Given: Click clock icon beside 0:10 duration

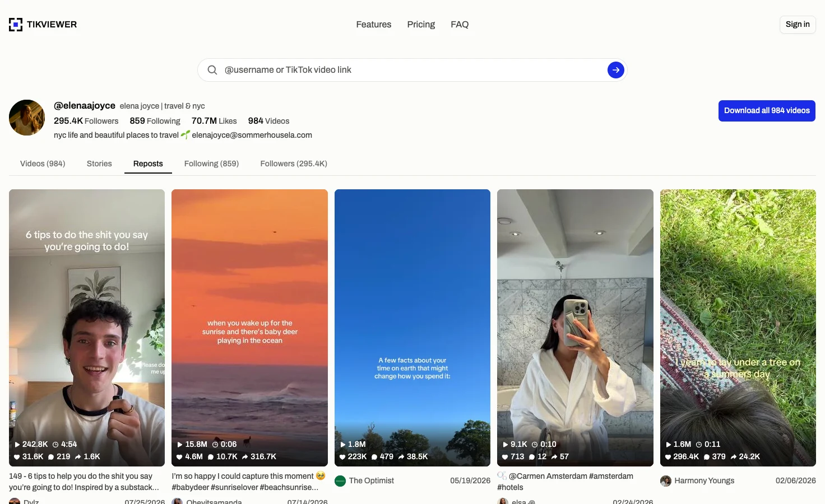Looking at the screenshot, I should click(x=535, y=445).
